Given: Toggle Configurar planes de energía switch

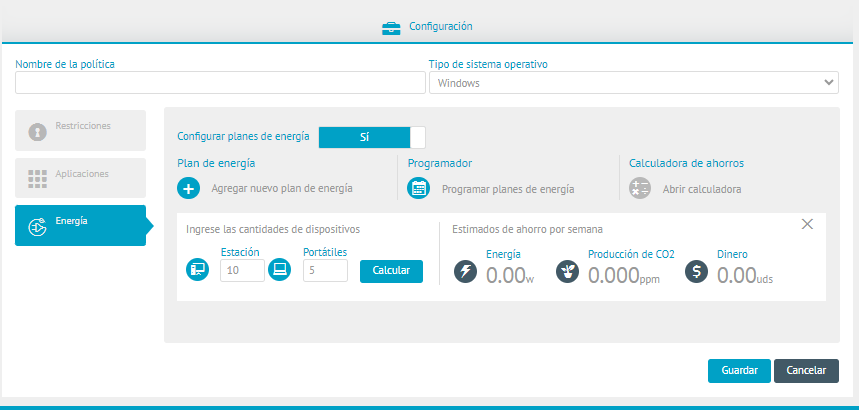Looking at the screenshot, I should point(372,137).
